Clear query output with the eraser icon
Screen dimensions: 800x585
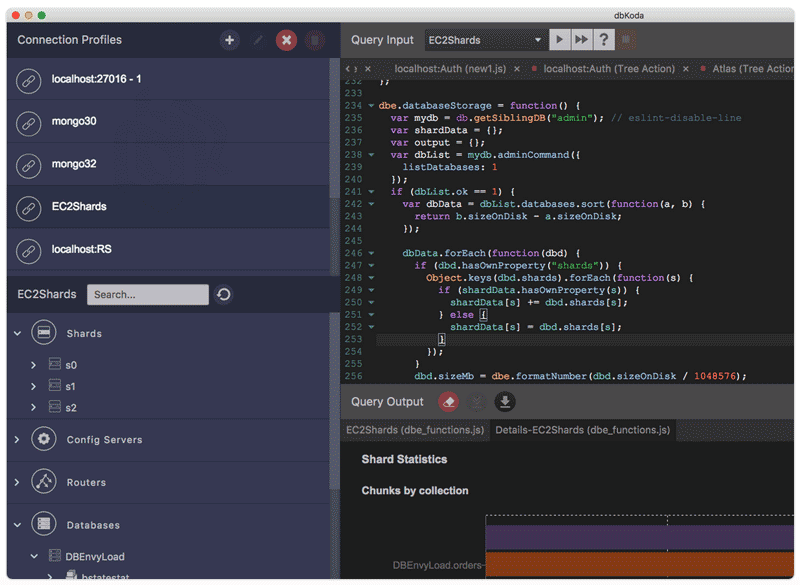point(449,402)
